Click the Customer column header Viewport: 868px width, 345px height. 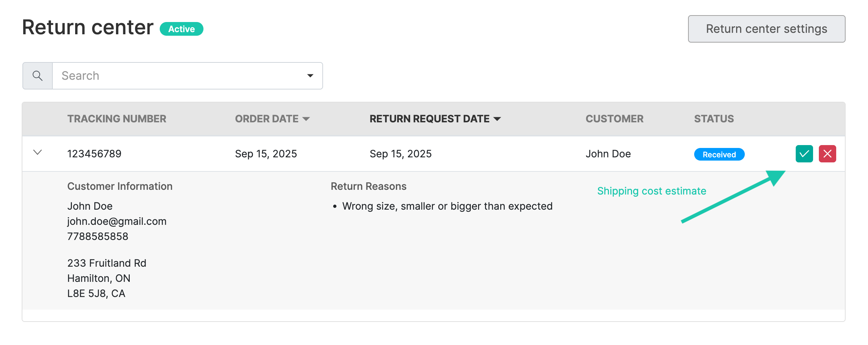614,119
